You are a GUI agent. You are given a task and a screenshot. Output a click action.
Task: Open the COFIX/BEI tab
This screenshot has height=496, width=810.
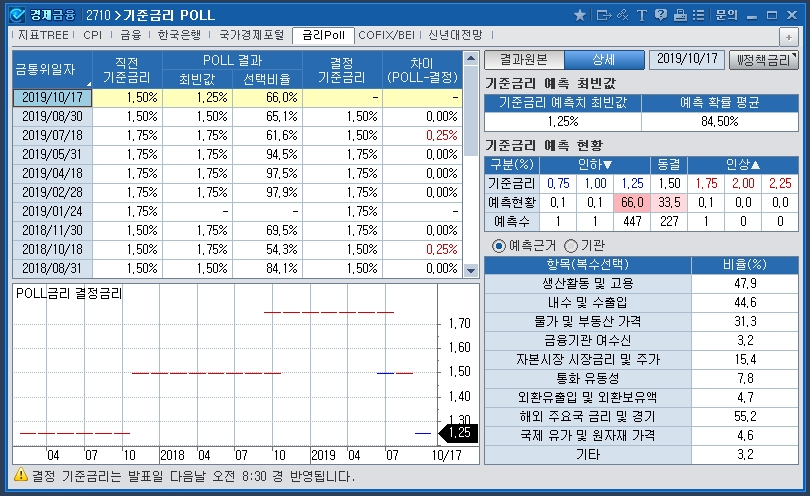(386, 35)
